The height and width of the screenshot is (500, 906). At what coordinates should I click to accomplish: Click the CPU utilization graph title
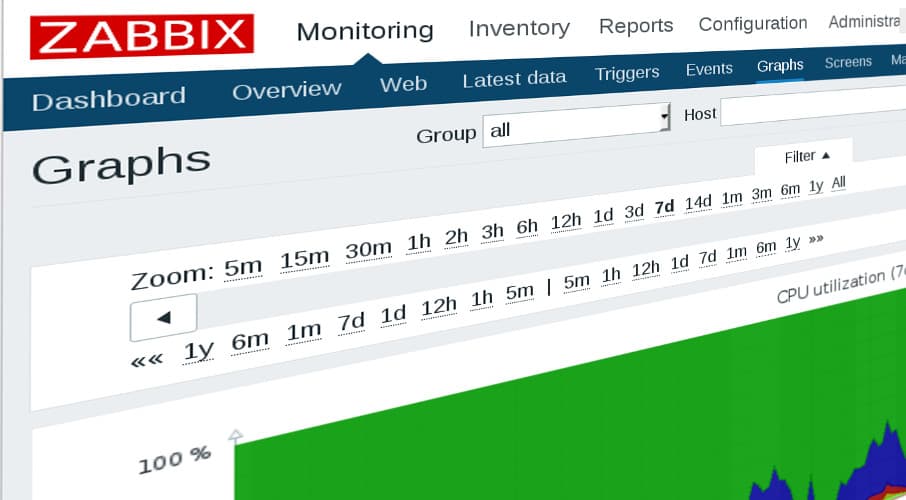click(841, 284)
